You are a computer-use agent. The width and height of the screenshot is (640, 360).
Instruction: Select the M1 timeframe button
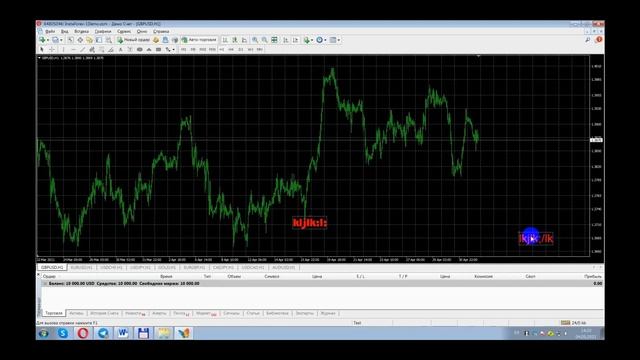click(184, 49)
